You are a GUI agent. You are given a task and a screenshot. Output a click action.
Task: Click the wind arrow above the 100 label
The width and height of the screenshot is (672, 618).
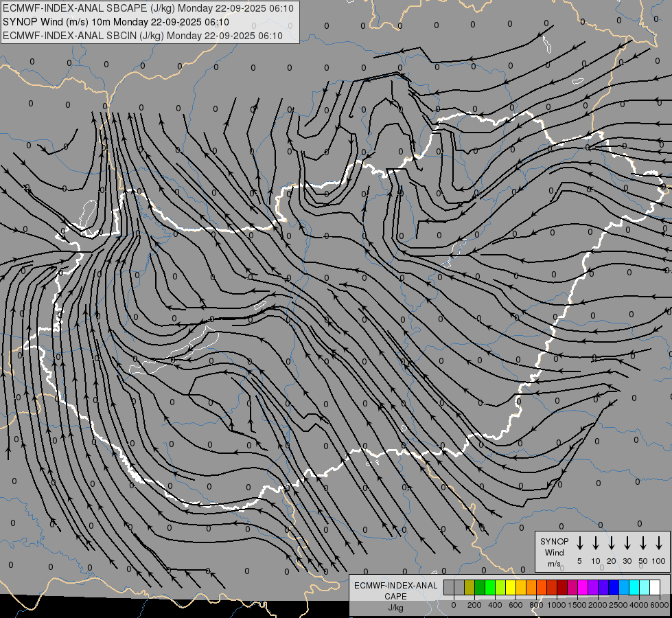(659, 543)
